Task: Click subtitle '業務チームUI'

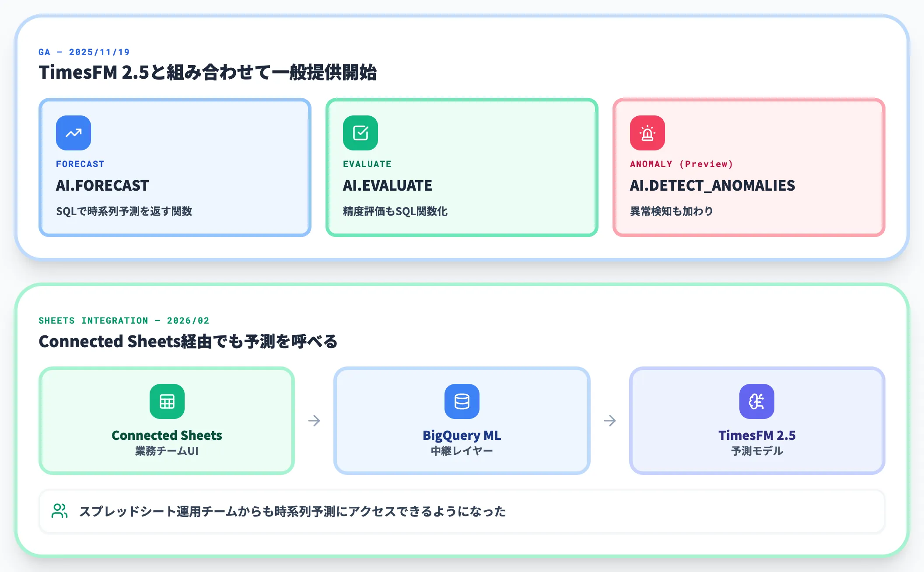Action: tap(167, 451)
